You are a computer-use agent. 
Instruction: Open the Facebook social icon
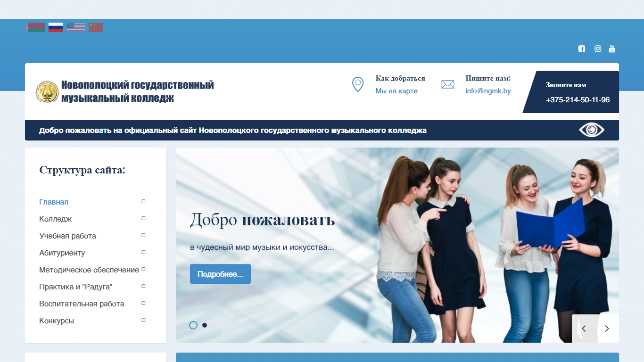(x=582, y=49)
